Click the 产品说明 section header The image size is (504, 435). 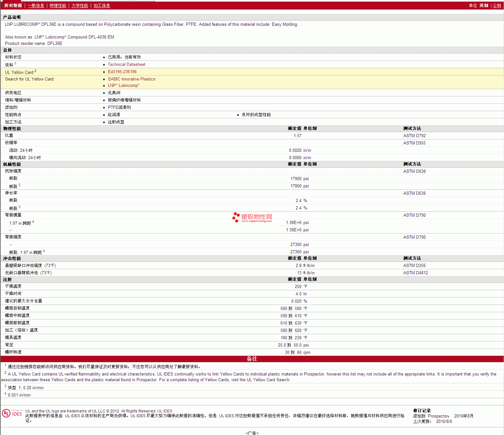click(x=12, y=18)
